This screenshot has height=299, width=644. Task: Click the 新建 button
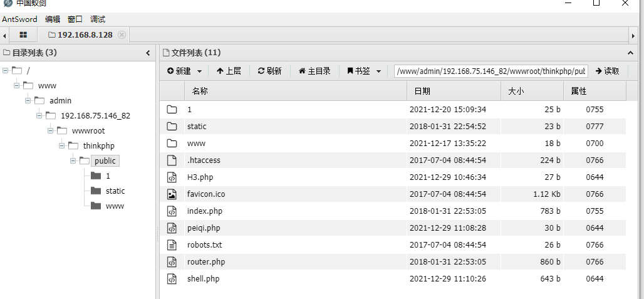pos(179,71)
